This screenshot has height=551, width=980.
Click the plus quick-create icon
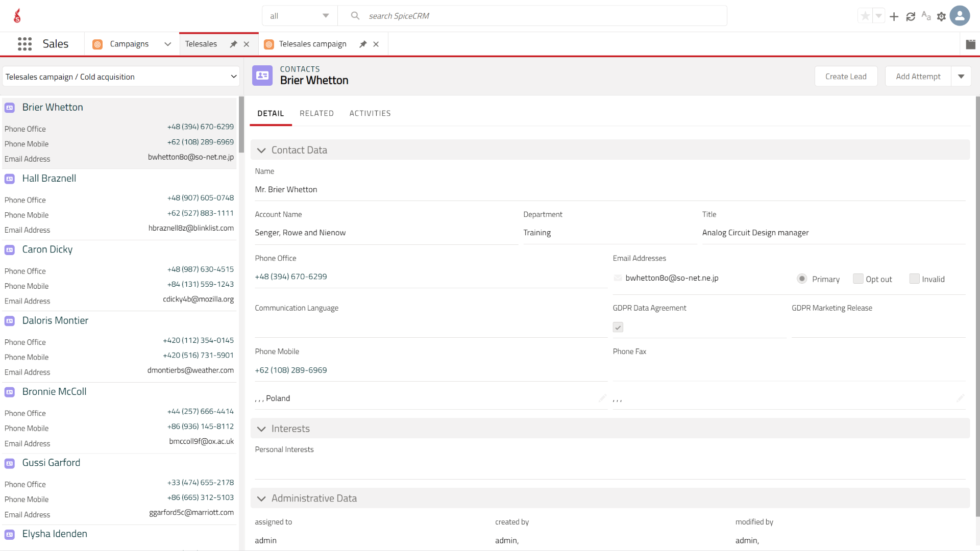click(x=894, y=17)
